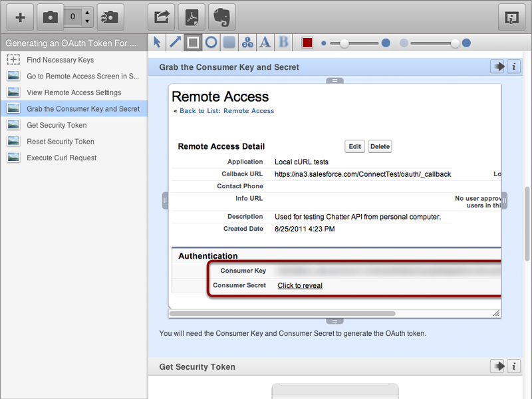The width and height of the screenshot is (532, 399).
Task: Select the rectangle outline tool
Action: (193, 43)
